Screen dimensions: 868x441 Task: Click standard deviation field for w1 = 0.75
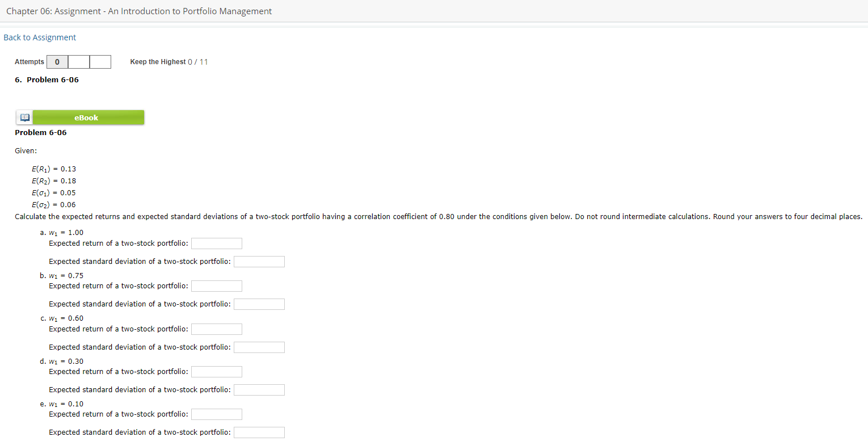click(259, 304)
